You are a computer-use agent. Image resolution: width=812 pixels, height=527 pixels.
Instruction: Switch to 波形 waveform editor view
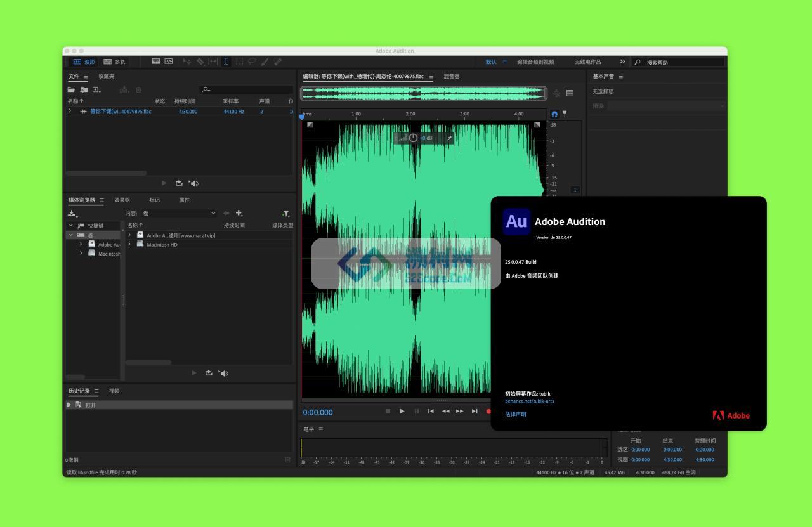(x=84, y=62)
